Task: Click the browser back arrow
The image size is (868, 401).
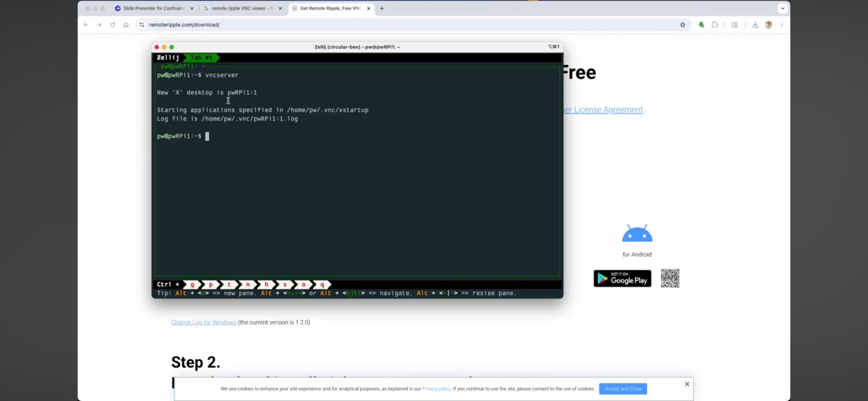Action: pyautogui.click(x=86, y=25)
